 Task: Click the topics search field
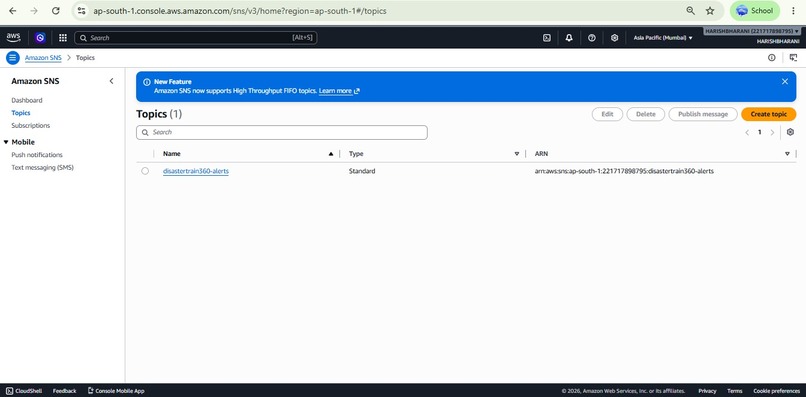(x=282, y=132)
